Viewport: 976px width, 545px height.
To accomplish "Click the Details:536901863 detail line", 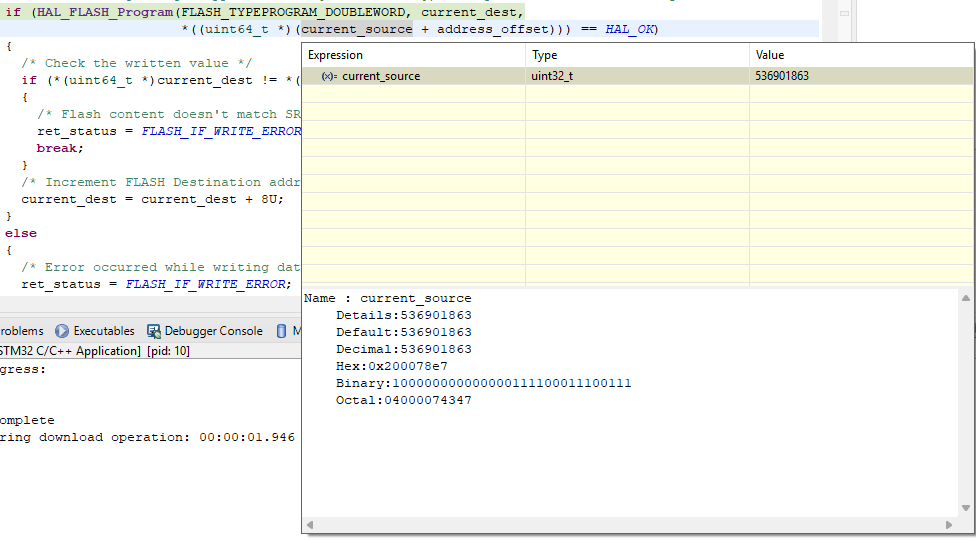I will [403, 315].
